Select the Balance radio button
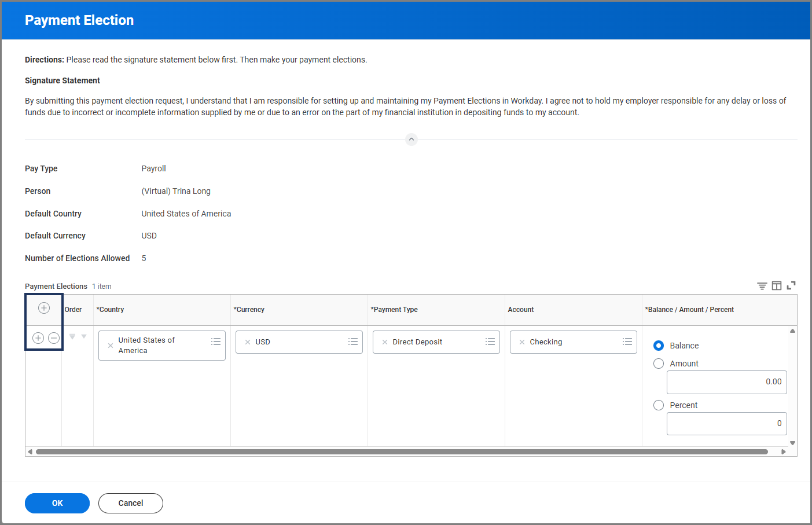The image size is (812, 525). [x=659, y=346]
